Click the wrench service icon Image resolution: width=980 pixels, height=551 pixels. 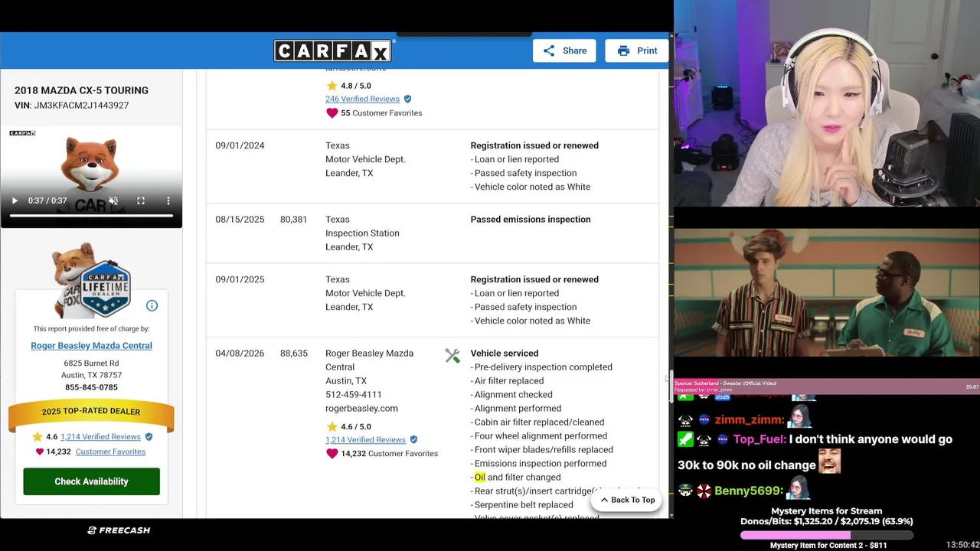[x=452, y=356]
